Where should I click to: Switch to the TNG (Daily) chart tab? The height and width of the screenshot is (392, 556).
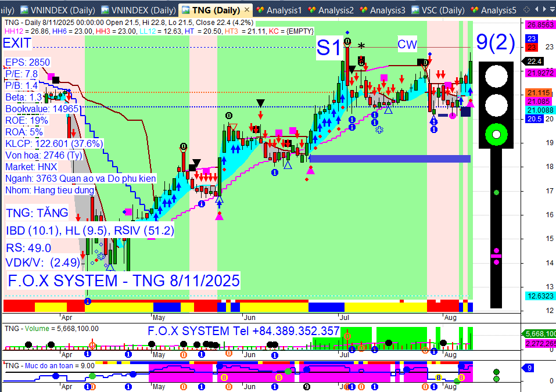pyautogui.click(x=215, y=10)
